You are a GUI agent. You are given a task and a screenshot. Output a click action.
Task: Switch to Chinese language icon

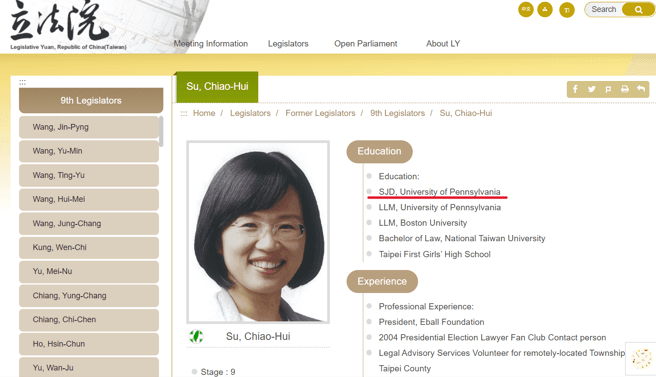click(x=525, y=9)
